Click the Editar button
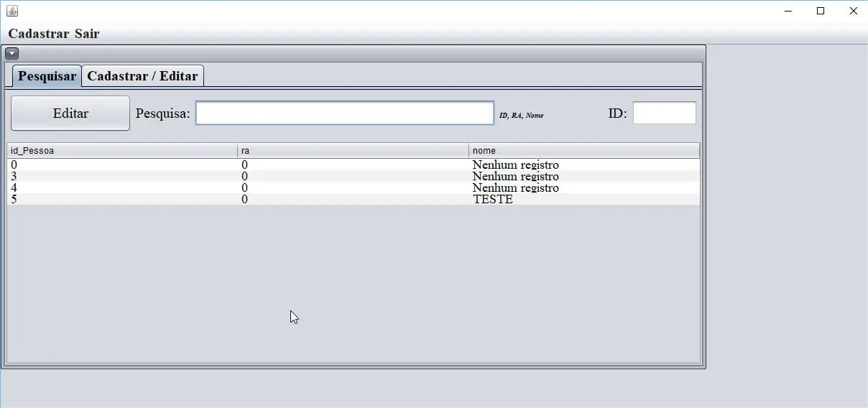This screenshot has width=868, height=408. (x=70, y=113)
